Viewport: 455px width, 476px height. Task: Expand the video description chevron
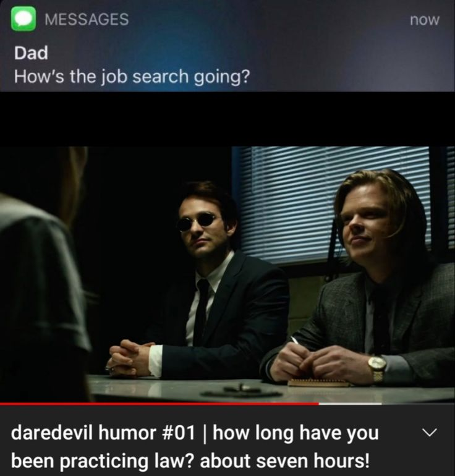click(430, 432)
